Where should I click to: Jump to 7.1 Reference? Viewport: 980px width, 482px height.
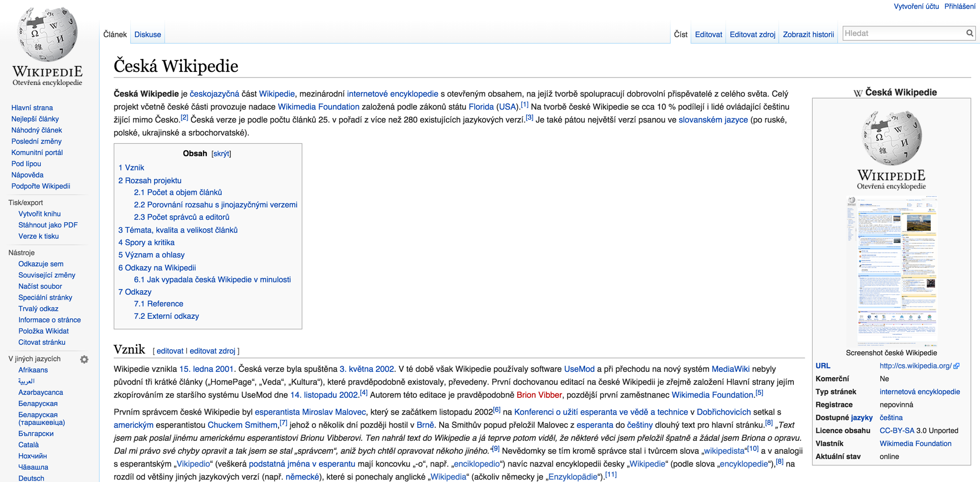pos(158,304)
